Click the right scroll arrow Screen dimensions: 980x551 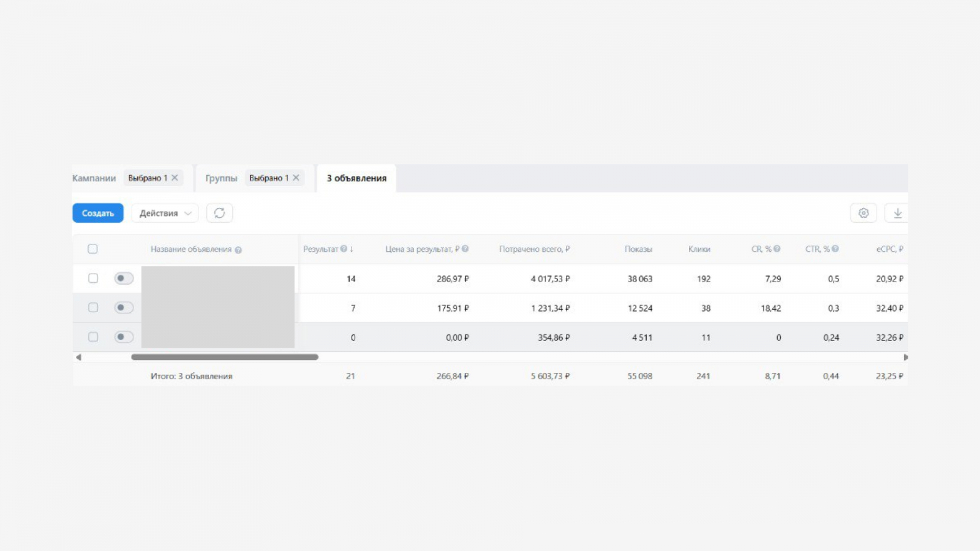(x=905, y=357)
